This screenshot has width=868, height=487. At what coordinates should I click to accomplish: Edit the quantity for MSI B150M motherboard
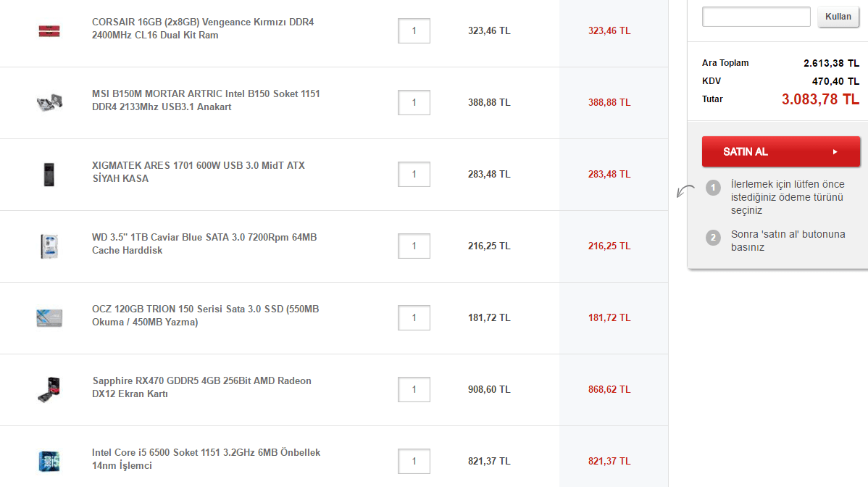[414, 102]
